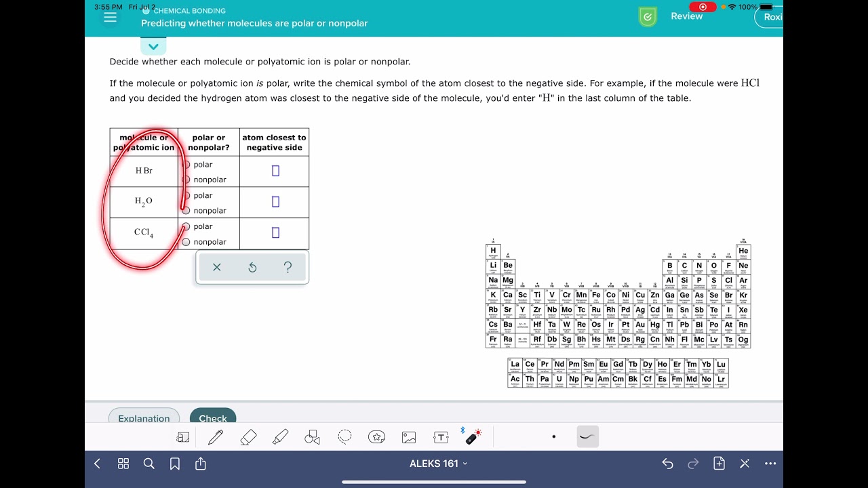Clear the answer with the X button
This screenshot has width=868, height=488.
[217, 267]
